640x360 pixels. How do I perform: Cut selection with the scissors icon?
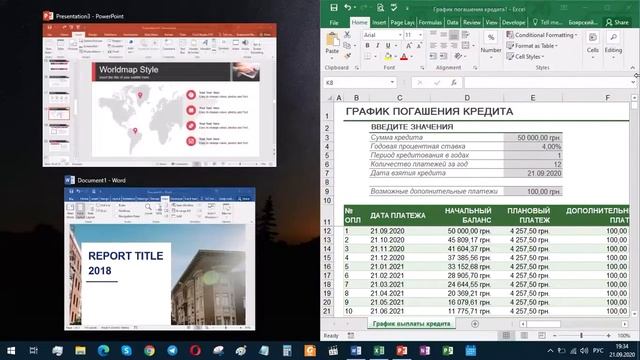click(x=347, y=35)
